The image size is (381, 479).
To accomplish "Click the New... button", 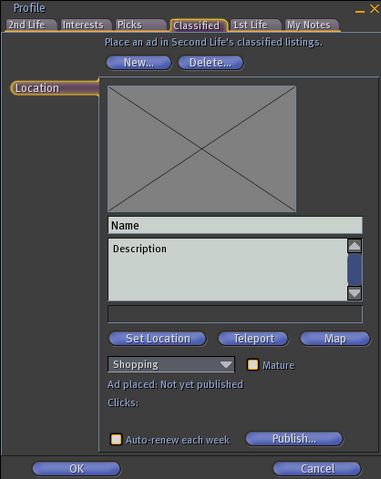I will [x=139, y=63].
